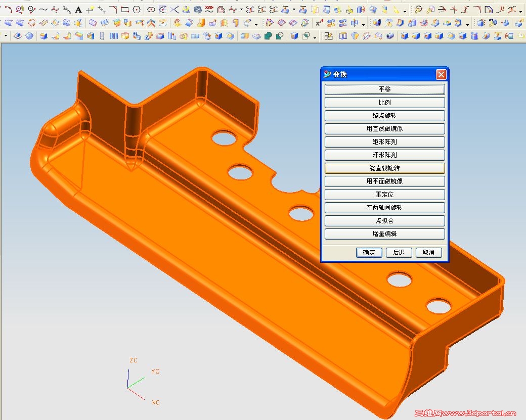
Task: Choose 用平面做镜像 option
Action: click(x=385, y=181)
